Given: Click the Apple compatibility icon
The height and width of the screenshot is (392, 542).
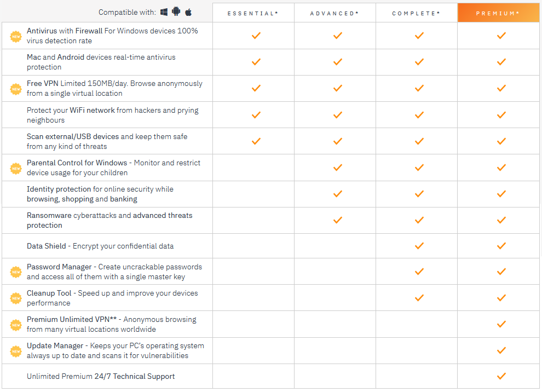Looking at the screenshot, I should point(188,13).
